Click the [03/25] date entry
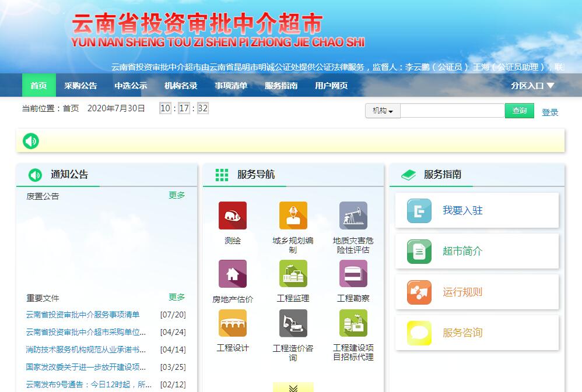 [x=173, y=367]
